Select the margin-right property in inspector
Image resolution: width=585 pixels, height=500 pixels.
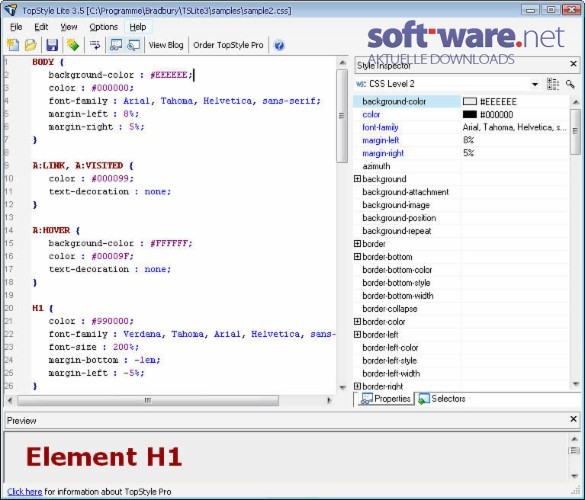click(383, 153)
